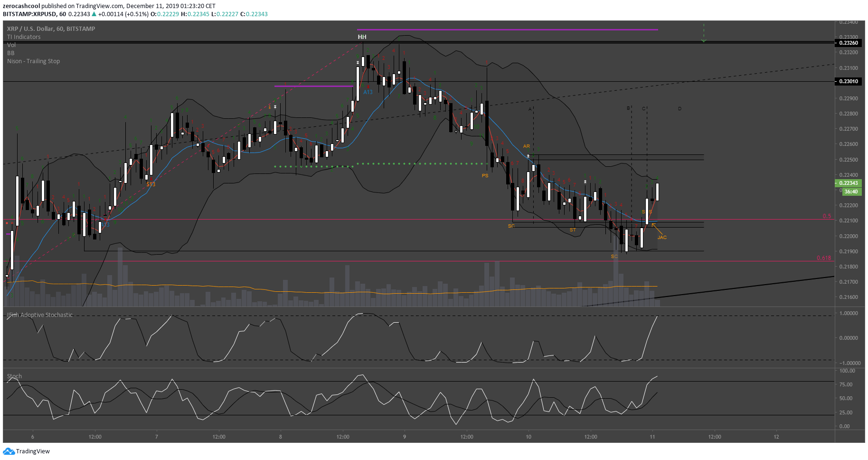Click the date 9 on time axis

(x=405, y=437)
